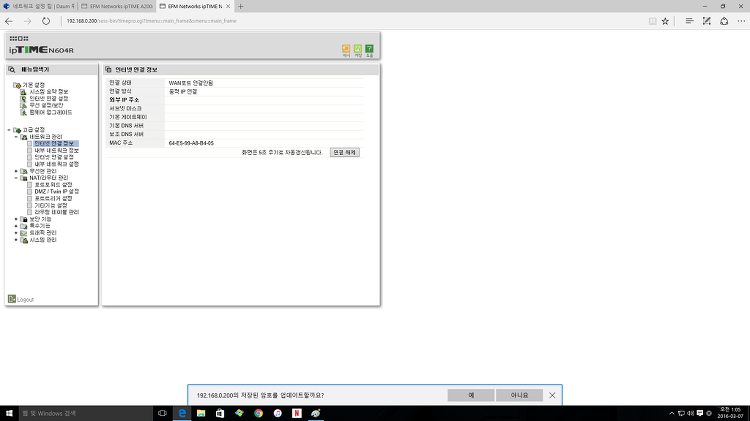Select 내부 네트워크 설정 tree item

[x=56, y=164]
